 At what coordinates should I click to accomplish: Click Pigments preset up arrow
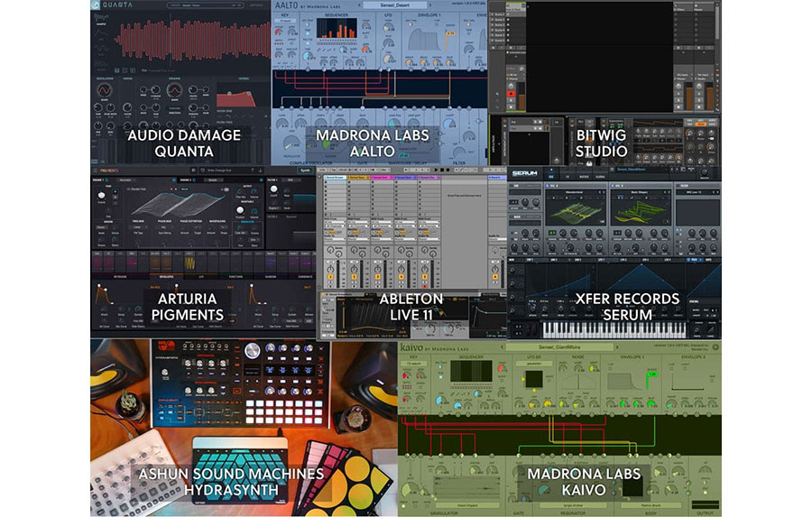[x=254, y=170]
